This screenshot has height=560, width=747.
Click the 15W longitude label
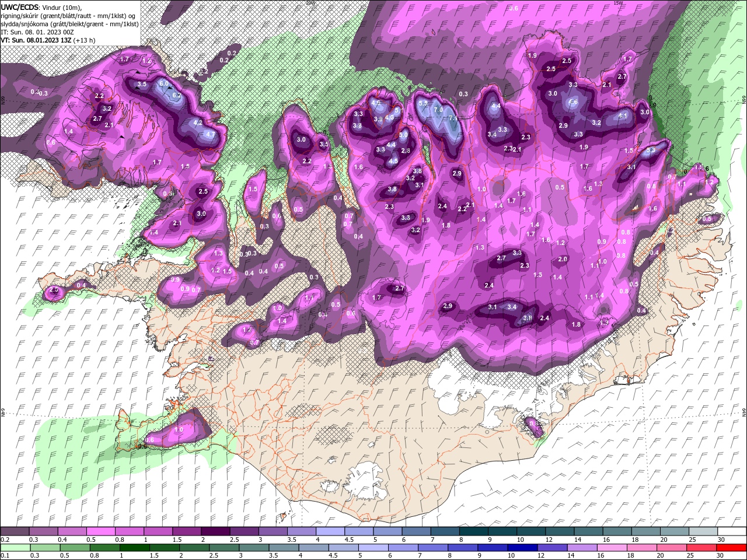619,2
